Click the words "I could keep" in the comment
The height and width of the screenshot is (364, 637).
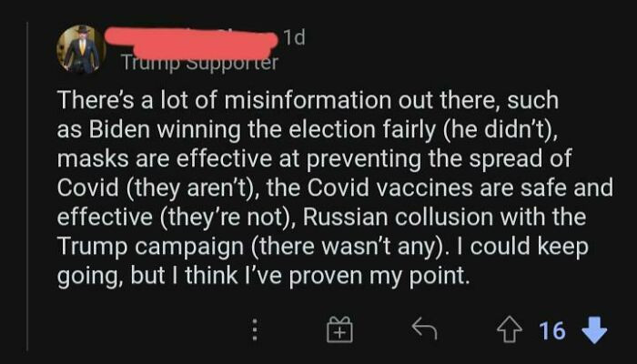[530, 248]
